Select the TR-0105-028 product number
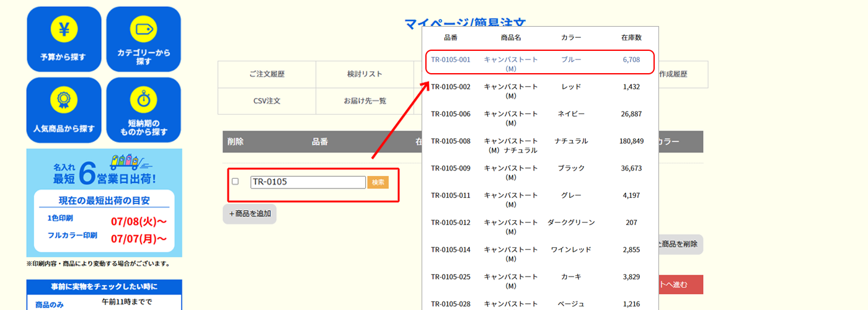Viewport: 868px width, 310px height. tap(451, 304)
